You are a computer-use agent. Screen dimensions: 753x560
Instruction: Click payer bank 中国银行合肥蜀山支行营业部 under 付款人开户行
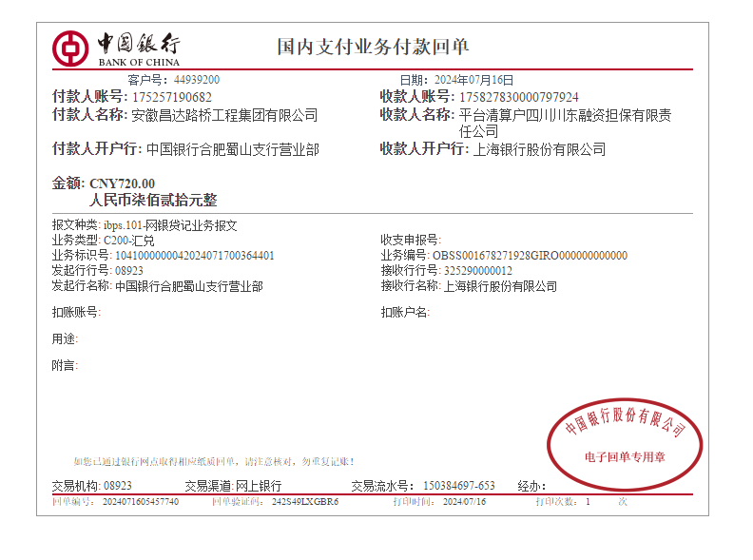tap(233, 149)
